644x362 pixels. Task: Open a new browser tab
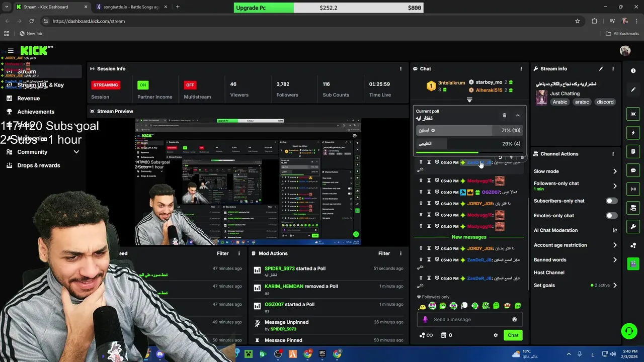coord(178,7)
